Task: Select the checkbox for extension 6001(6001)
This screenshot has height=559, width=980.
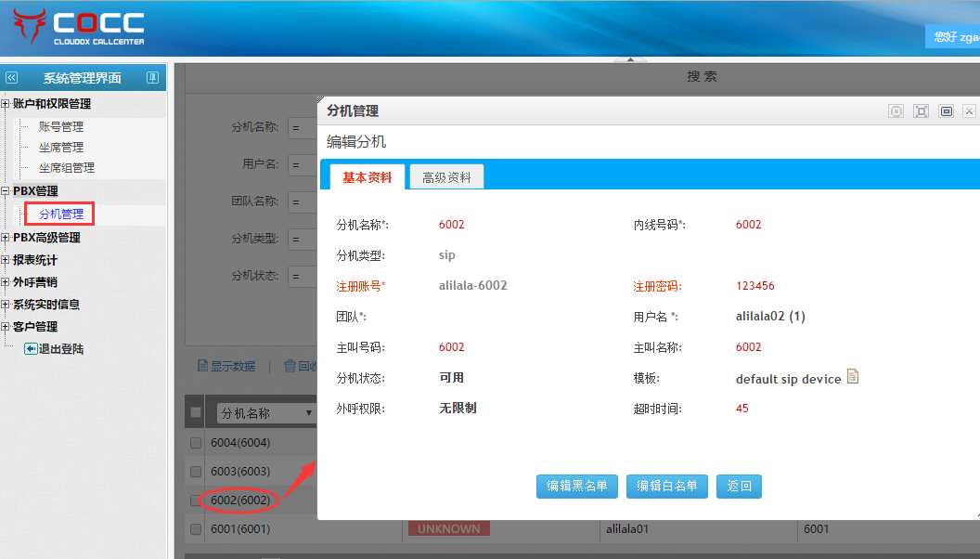Action: coord(196,529)
